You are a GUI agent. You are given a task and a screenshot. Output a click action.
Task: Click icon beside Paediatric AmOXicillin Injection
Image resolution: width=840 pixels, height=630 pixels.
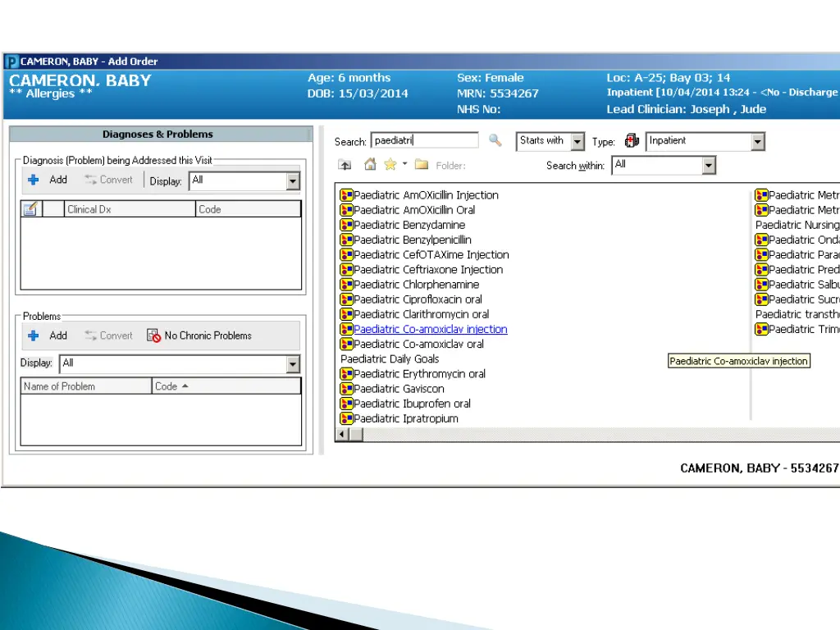pos(347,195)
